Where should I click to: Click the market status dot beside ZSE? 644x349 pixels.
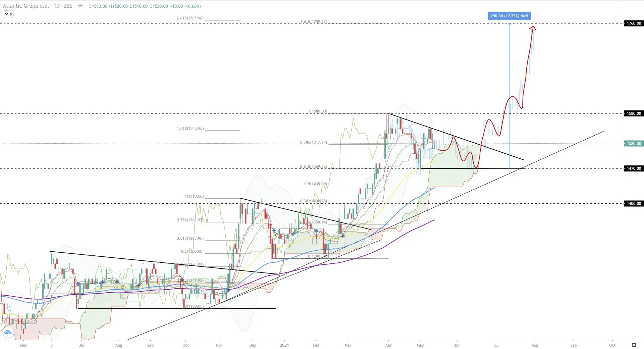(x=80, y=6)
